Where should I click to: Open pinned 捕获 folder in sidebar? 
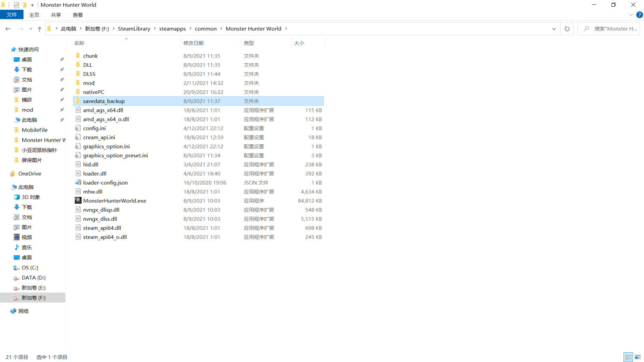[x=26, y=100]
